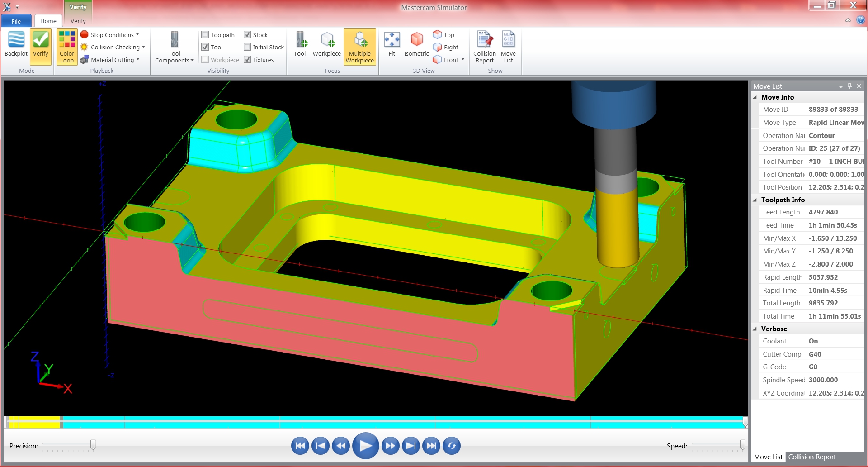Toggle the greyed Workpiece visibility checkbox
The width and height of the screenshot is (868, 467).
point(205,60)
